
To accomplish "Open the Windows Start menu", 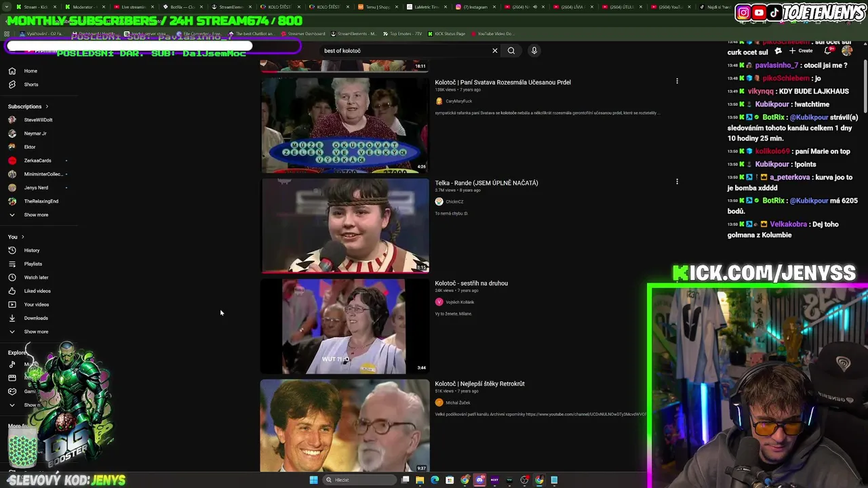I will pos(313,480).
